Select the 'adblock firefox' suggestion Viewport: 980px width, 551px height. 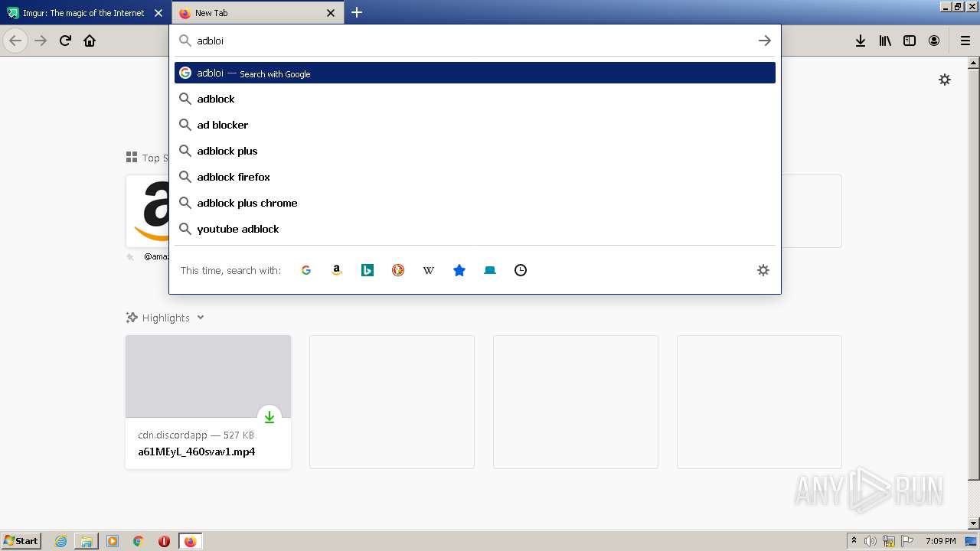pyautogui.click(x=475, y=177)
